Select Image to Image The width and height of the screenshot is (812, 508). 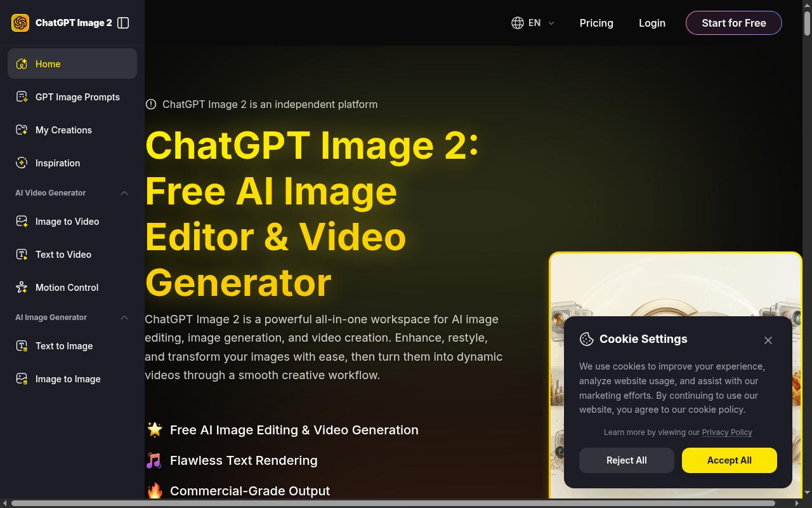click(72, 379)
